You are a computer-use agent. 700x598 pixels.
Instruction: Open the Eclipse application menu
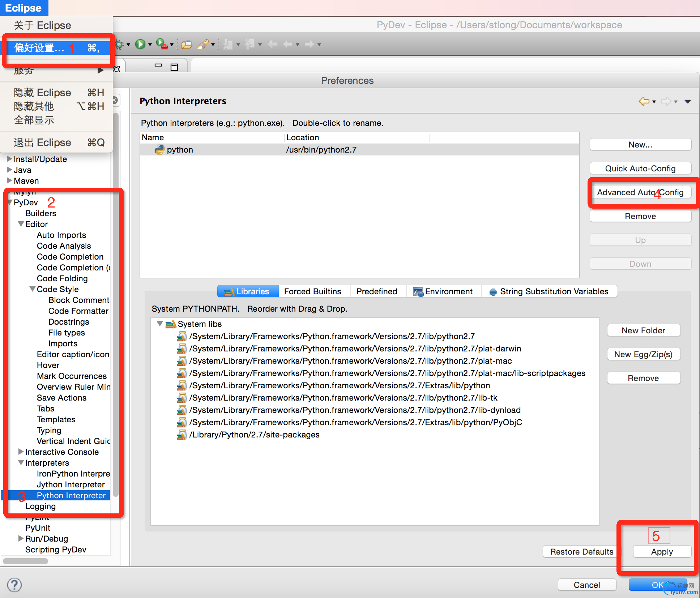24,8
